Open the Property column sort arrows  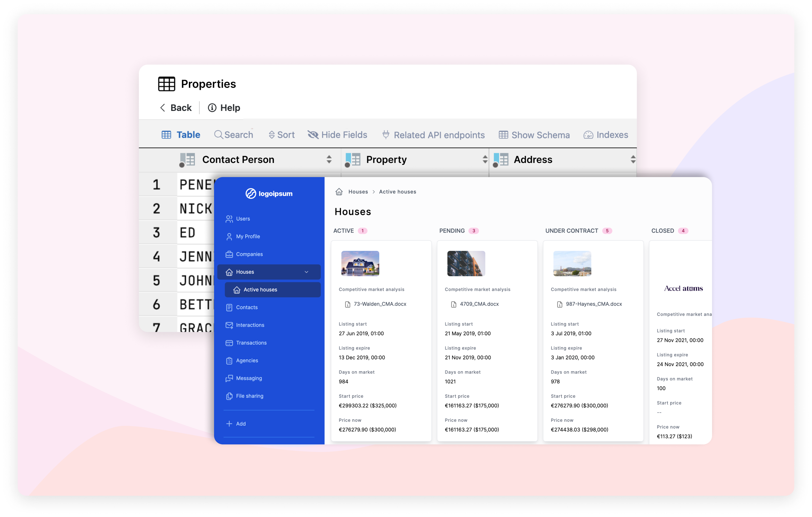pyautogui.click(x=485, y=159)
